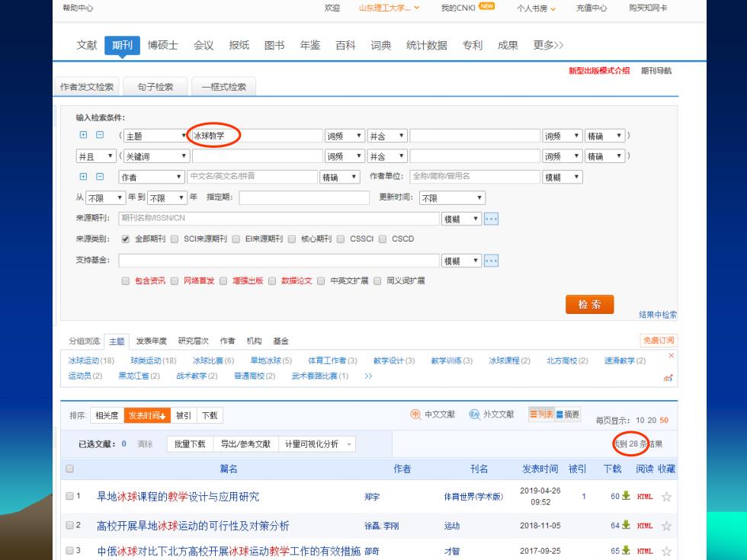The width and height of the screenshot is (747, 560).
Task: Open the 来源期刊 browse ellipsis button
Action: [491, 219]
